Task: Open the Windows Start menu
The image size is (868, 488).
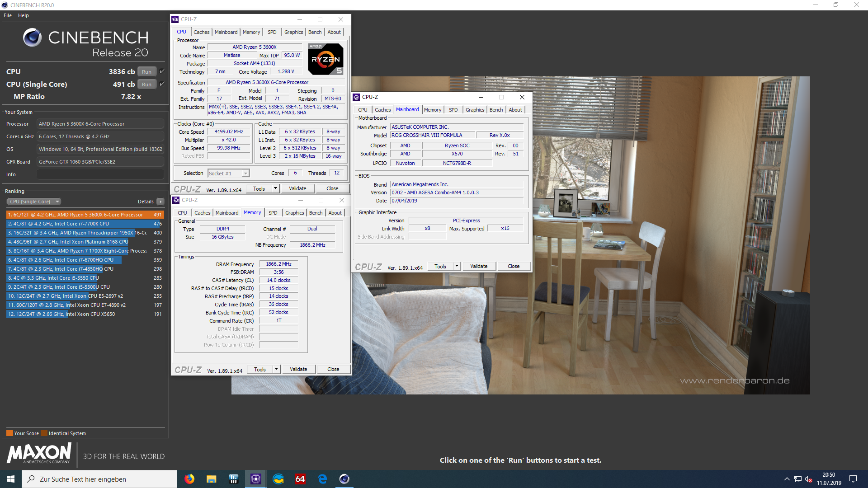Action: [x=11, y=479]
